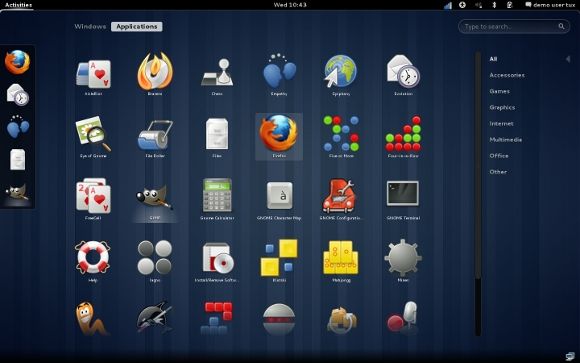Start Quadrapassel falling blocks game

[217, 318]
